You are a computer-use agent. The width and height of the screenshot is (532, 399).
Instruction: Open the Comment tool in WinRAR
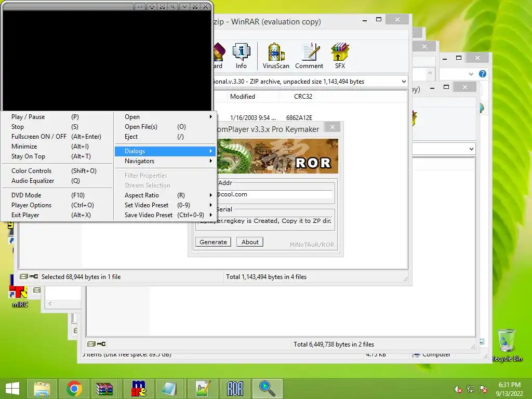(309, 56)
